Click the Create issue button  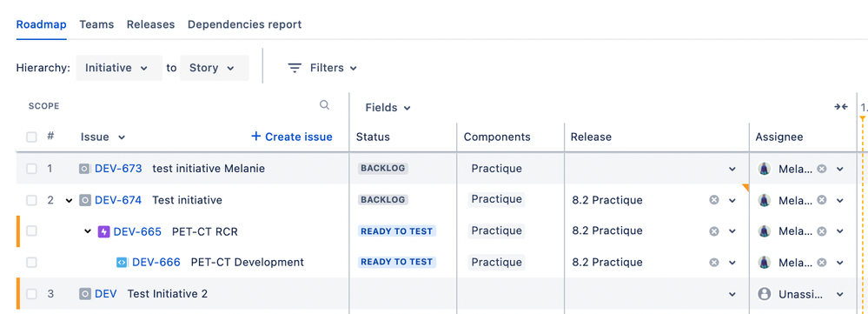[x=292, y=137]
